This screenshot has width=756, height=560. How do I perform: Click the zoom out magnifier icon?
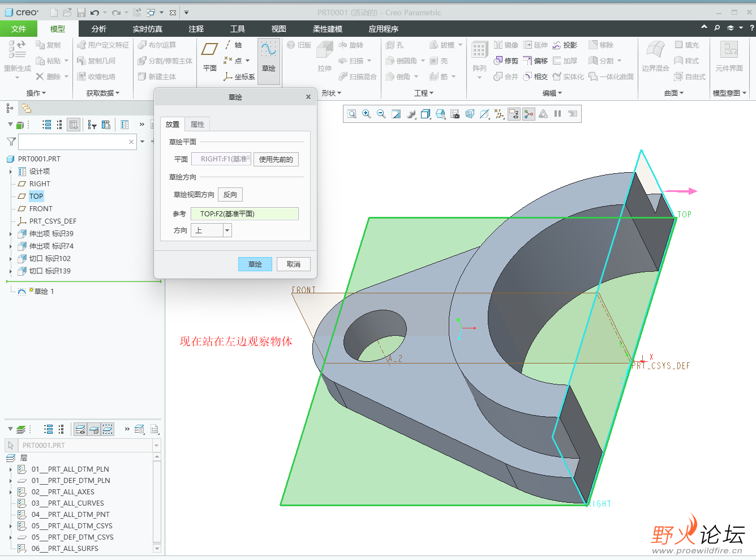point(381,114)
